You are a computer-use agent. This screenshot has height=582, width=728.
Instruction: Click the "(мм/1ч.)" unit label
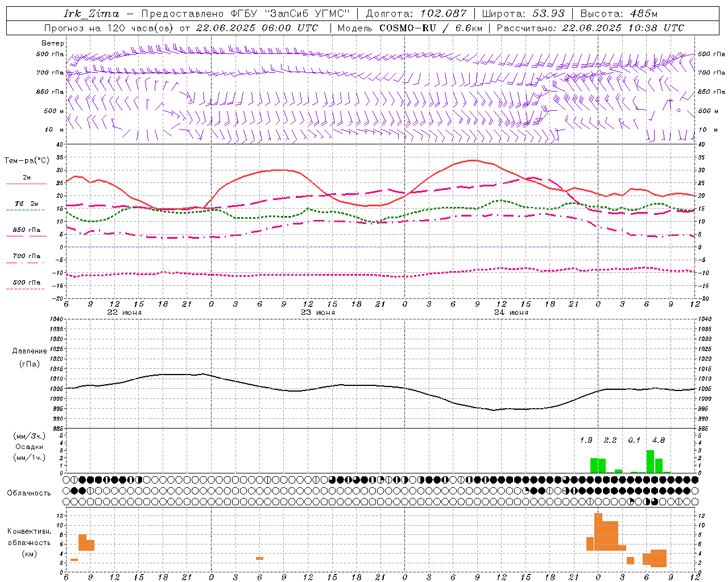30,458
